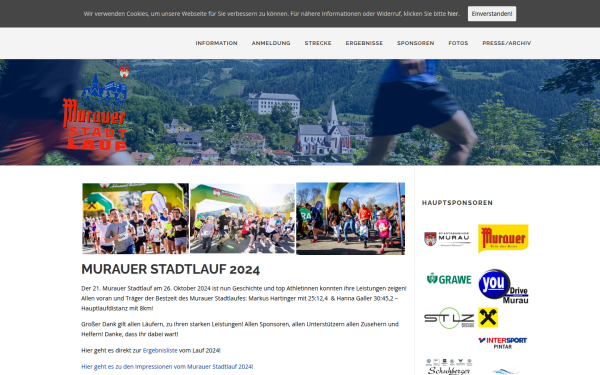Click the STOLZ sponsor logo
The height and width of the screenshot is (375, 600).
coord(449,318)
